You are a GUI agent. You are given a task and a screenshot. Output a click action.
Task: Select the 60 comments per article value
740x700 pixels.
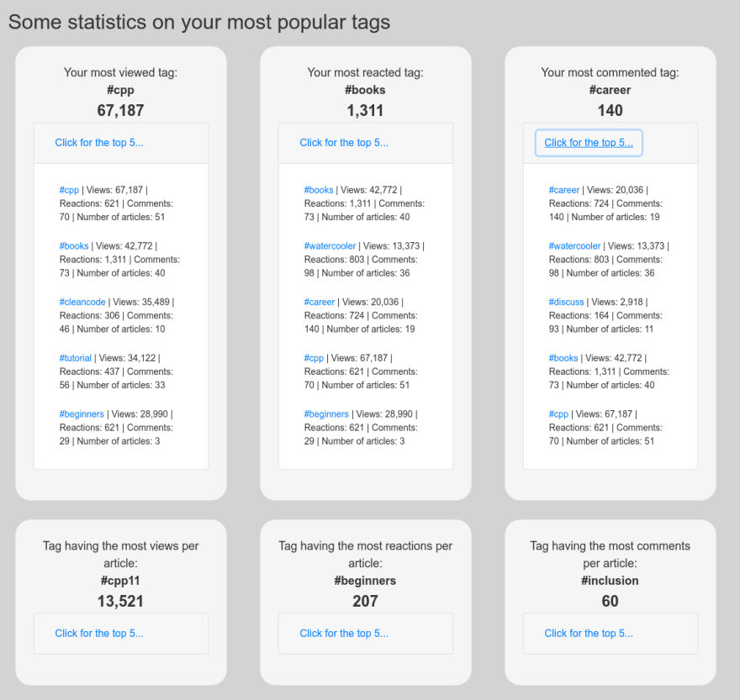pyautogui.click(x=610, y=601)
